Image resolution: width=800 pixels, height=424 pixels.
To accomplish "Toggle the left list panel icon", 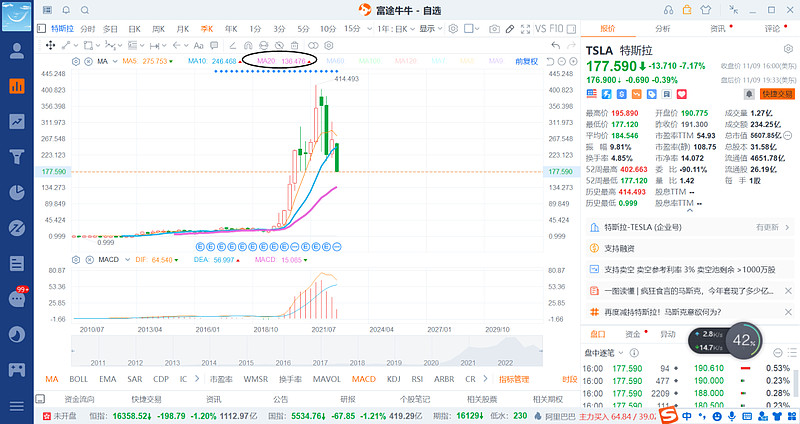I will pos(41,29).
